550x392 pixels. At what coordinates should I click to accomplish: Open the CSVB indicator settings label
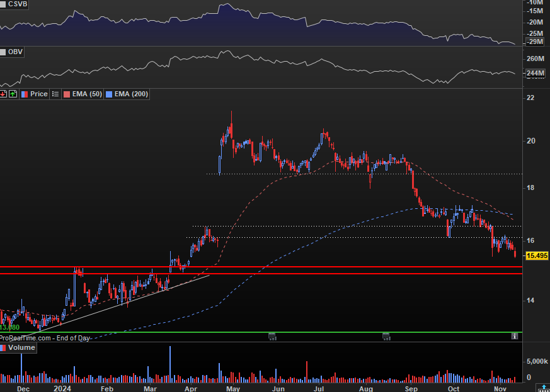pos(16,3)
